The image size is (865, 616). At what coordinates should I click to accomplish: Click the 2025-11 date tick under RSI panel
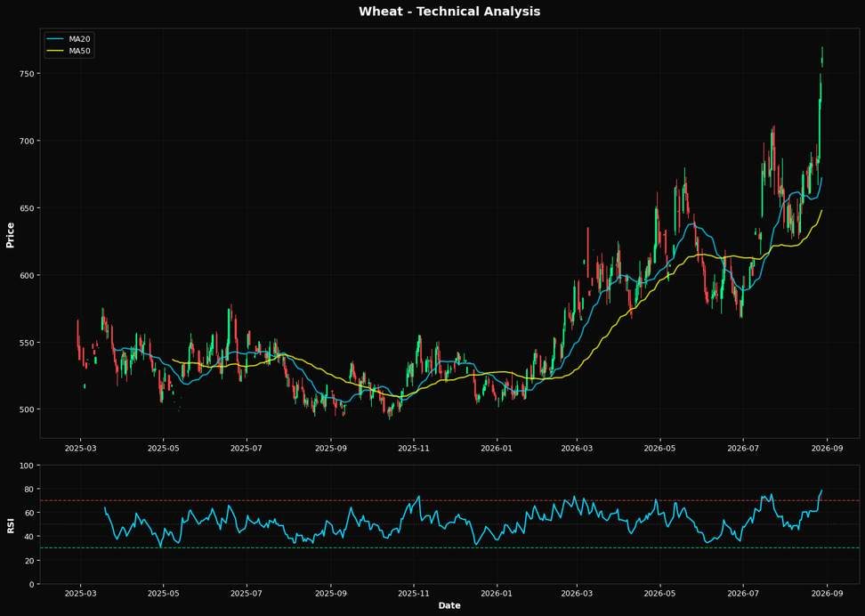tap(414, 594)
